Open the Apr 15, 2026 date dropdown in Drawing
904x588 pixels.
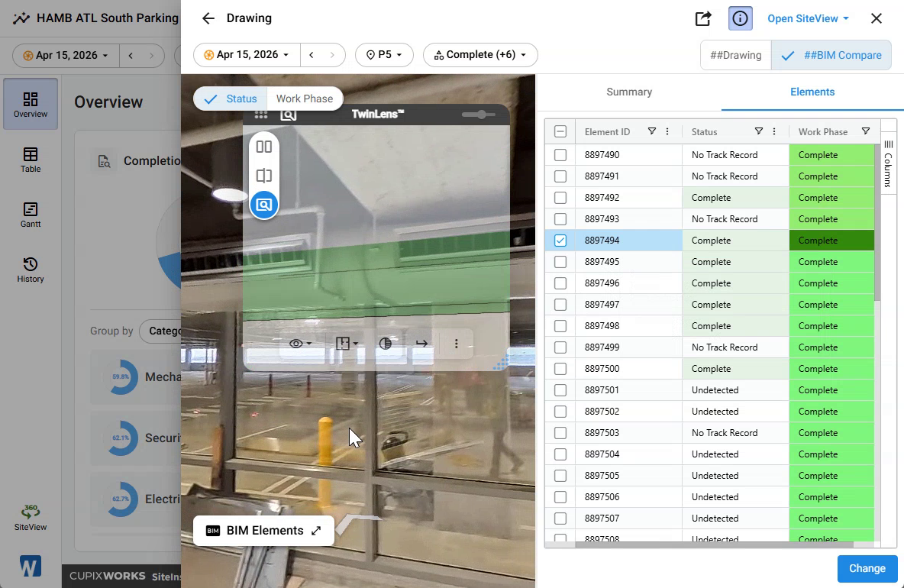tap(247, 55)
